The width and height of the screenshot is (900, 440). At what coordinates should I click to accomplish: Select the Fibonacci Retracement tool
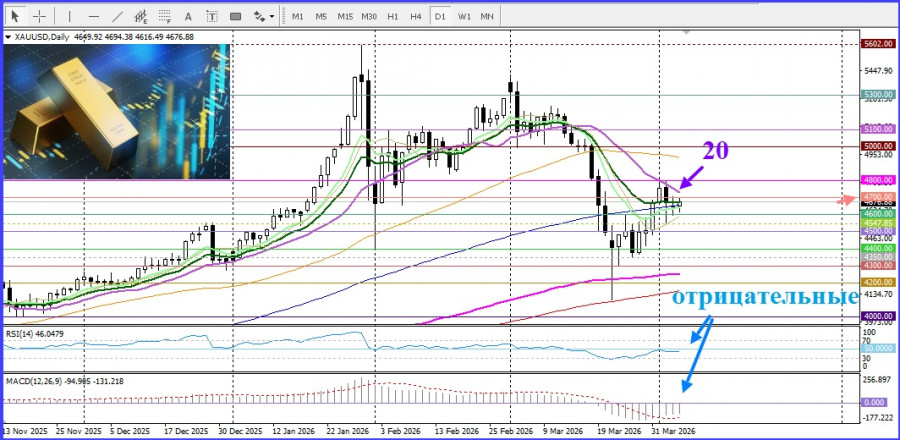click(165, 16)
